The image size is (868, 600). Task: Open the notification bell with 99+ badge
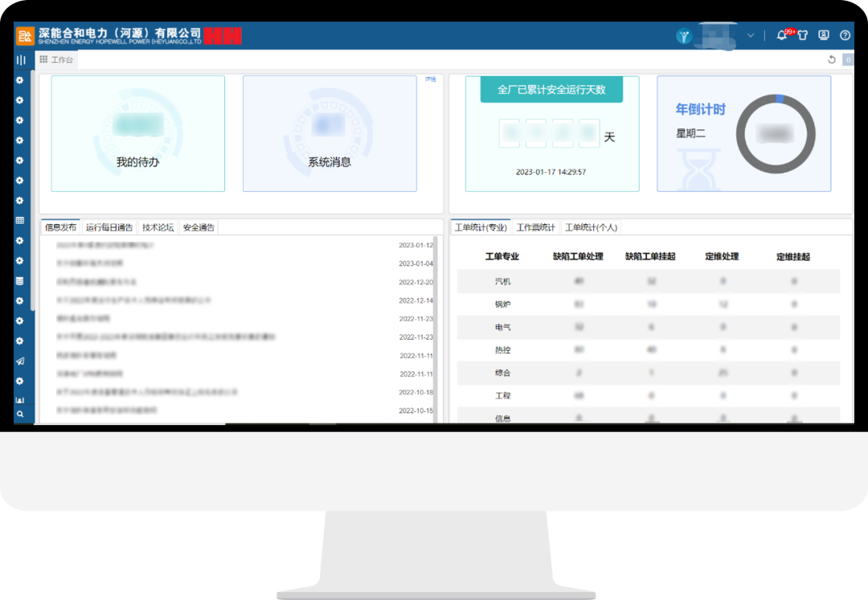[782, 35]
